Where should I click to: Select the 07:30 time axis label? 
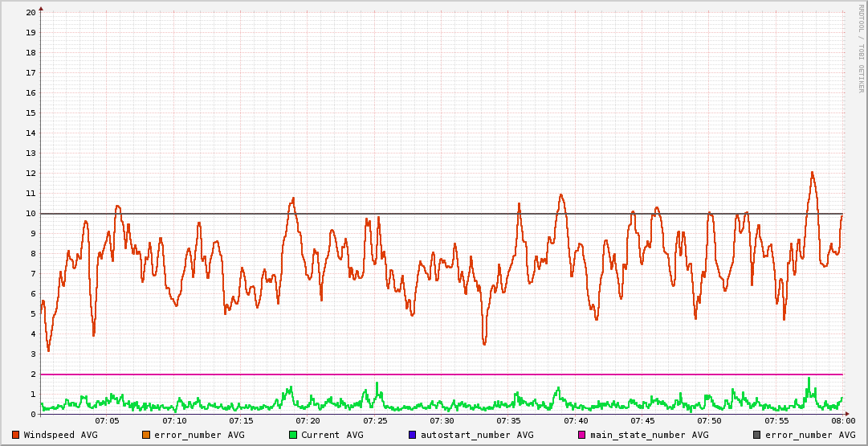tap(442, 421)
